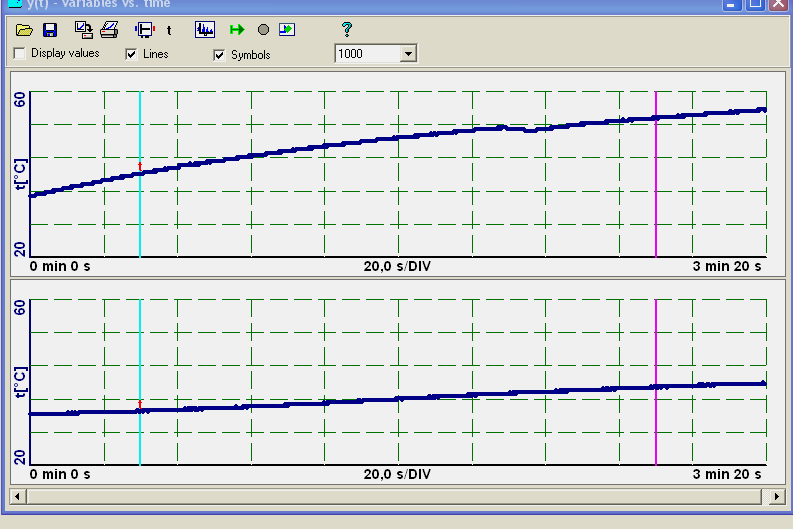The width and height of the screenshot is (793, 529).
Task: Click the '3 min 20 s' label under lower graph
Action: click(727, 474)
